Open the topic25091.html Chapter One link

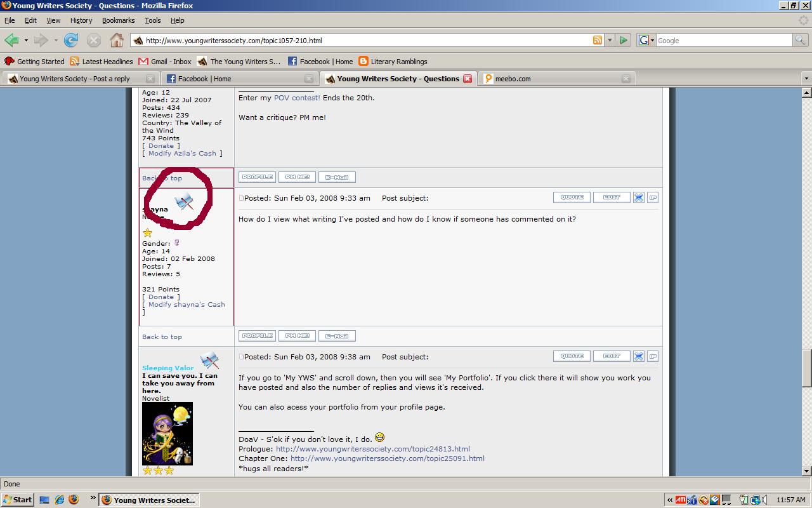point(387,458)
